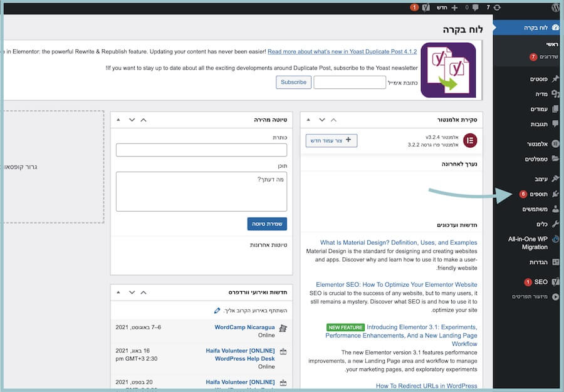Move 'חדשות ואירועי וורדפרס' widget down
This screenshot has width=564, height=392.
tap(132, 292)
